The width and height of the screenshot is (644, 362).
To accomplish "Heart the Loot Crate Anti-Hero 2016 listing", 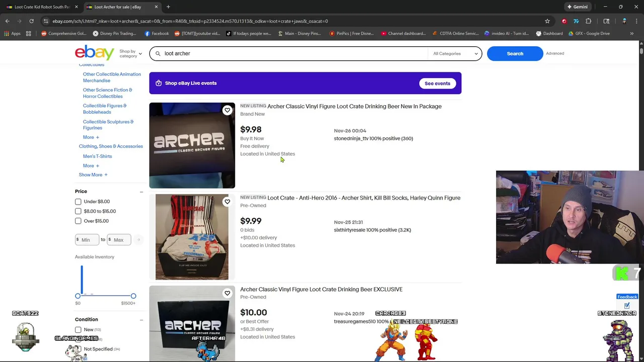I will click(227, 202).
